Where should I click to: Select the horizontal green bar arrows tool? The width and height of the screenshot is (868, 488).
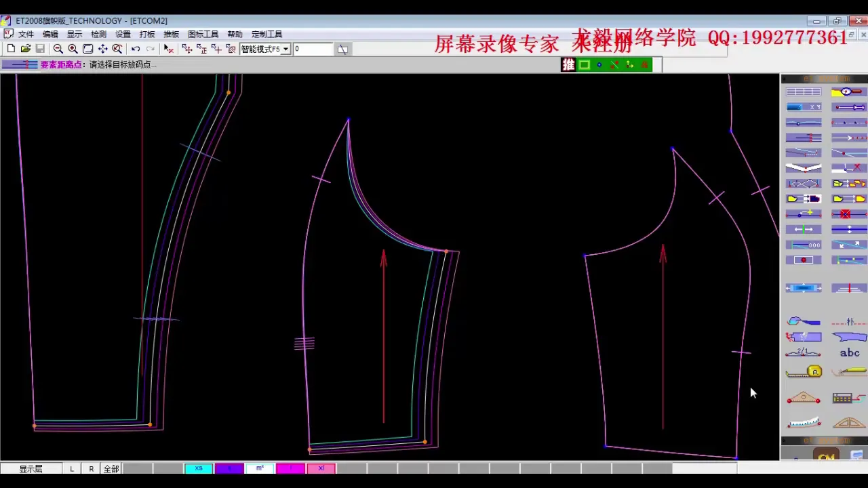coord(804,229)
